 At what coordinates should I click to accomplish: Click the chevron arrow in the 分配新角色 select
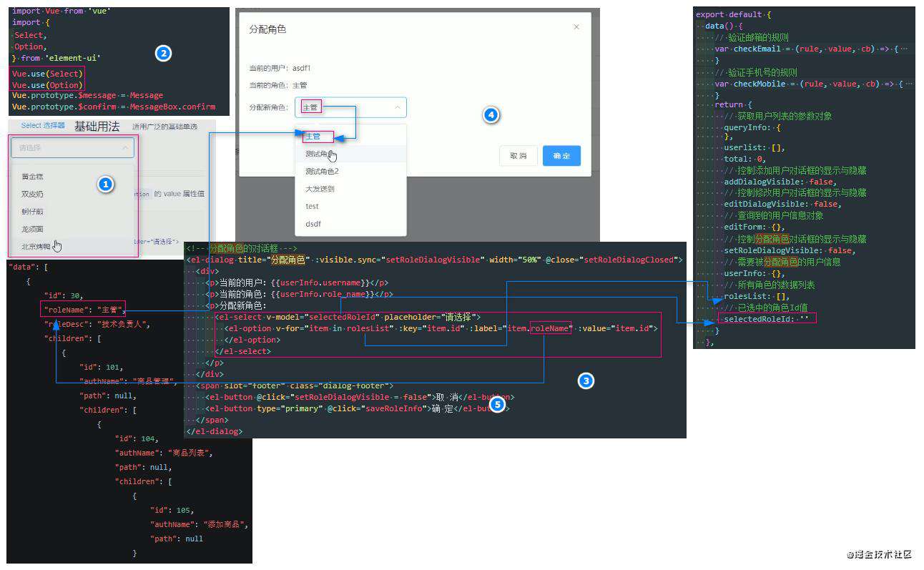(397, 107)
